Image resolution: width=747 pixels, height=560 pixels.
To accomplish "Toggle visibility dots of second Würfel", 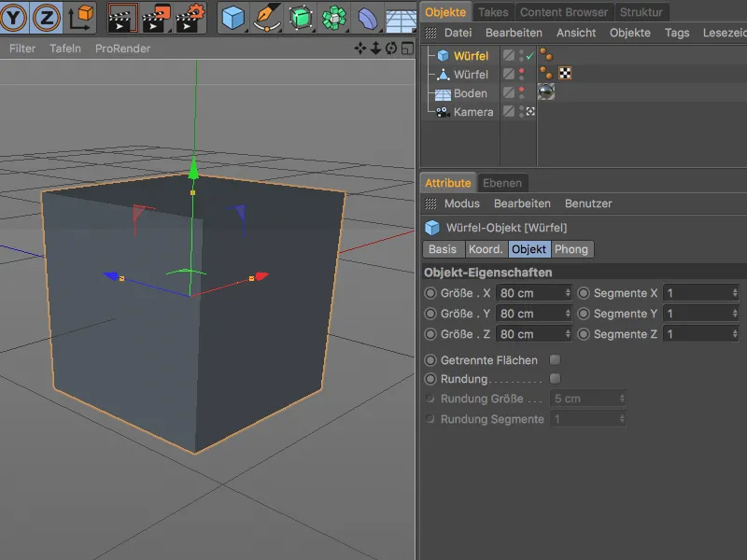I will coord(521,75).
